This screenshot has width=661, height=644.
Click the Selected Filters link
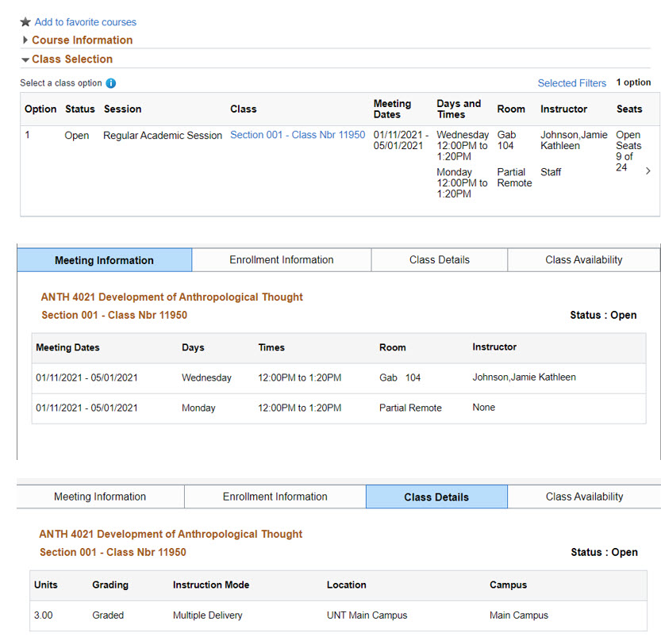pyautogui.click(x=571, y=83)
